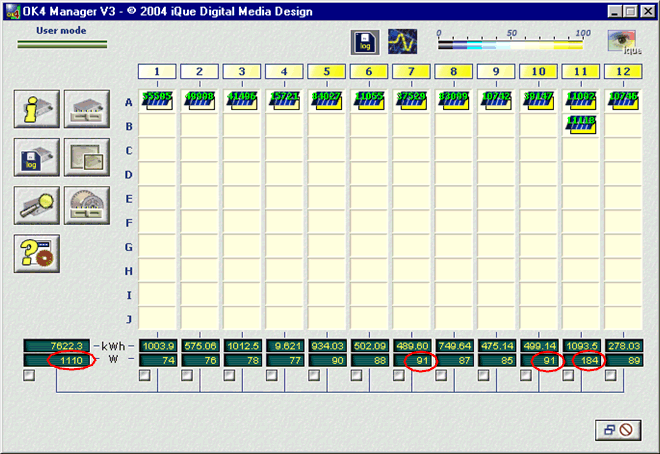
Task: Click the log floppy disk icon in top toolbar
Action: (364, 42)
